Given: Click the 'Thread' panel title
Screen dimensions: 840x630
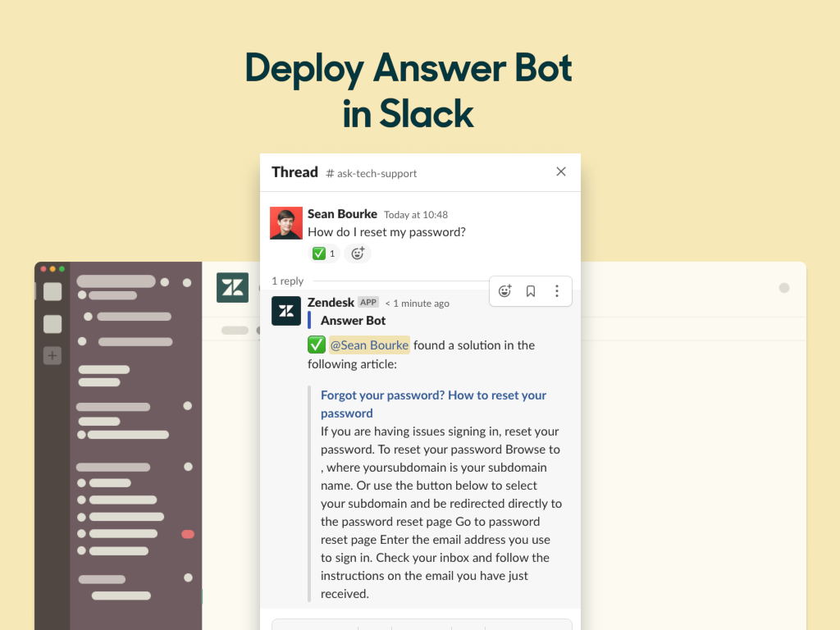Looking at the screenshot, I should [294, 172].
